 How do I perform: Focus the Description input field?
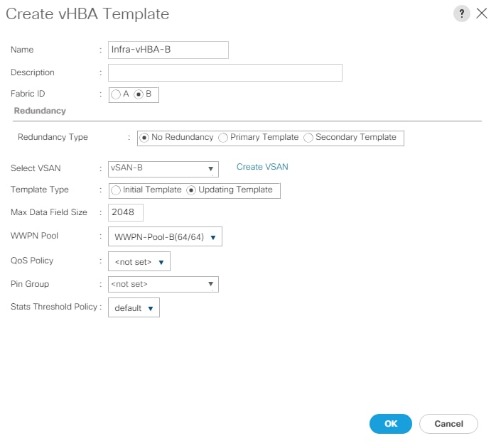point(225,72)
